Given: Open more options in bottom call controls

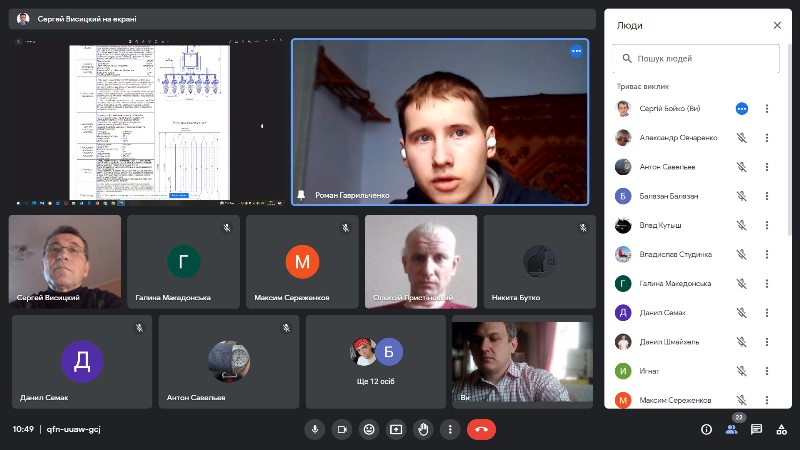Looking at the screenshot, I should (x=450, y=429).
